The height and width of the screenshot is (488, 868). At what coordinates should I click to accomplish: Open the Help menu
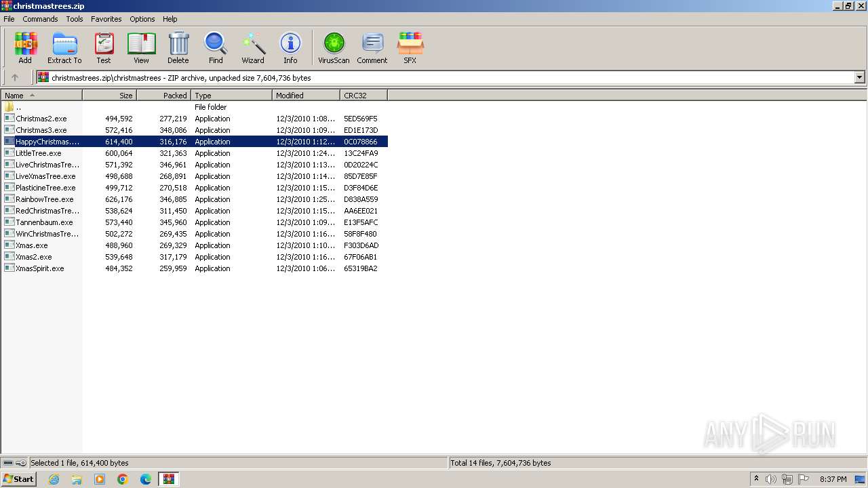[170, 19]
